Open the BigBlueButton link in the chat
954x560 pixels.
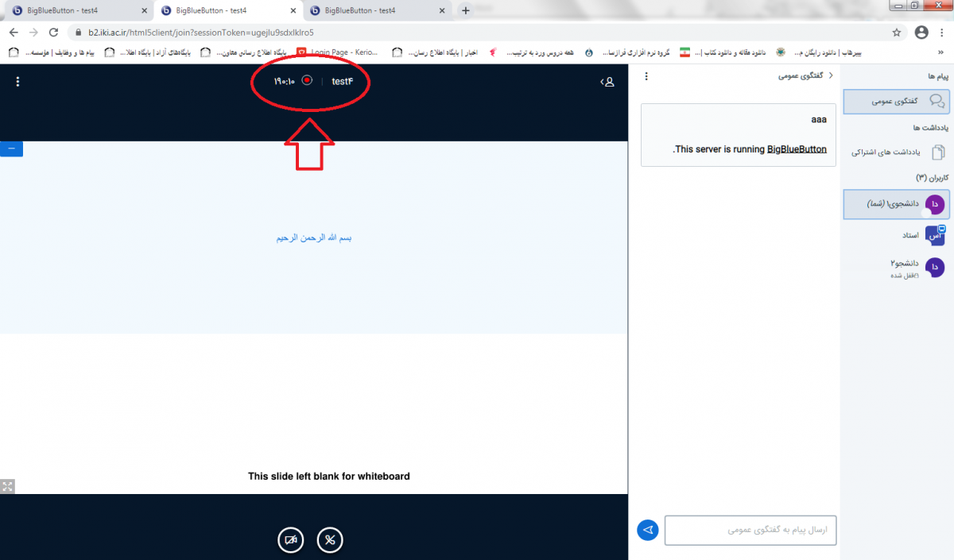pos(797,149)
